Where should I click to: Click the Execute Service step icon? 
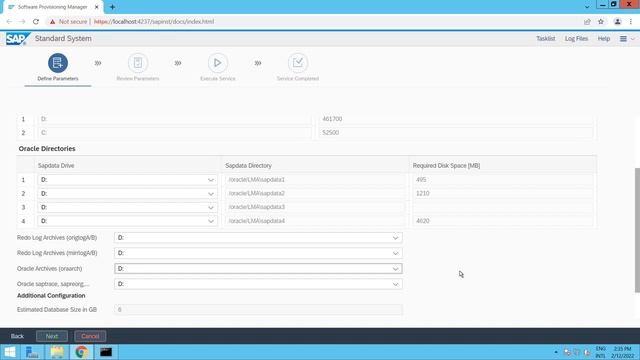point(218,63)
